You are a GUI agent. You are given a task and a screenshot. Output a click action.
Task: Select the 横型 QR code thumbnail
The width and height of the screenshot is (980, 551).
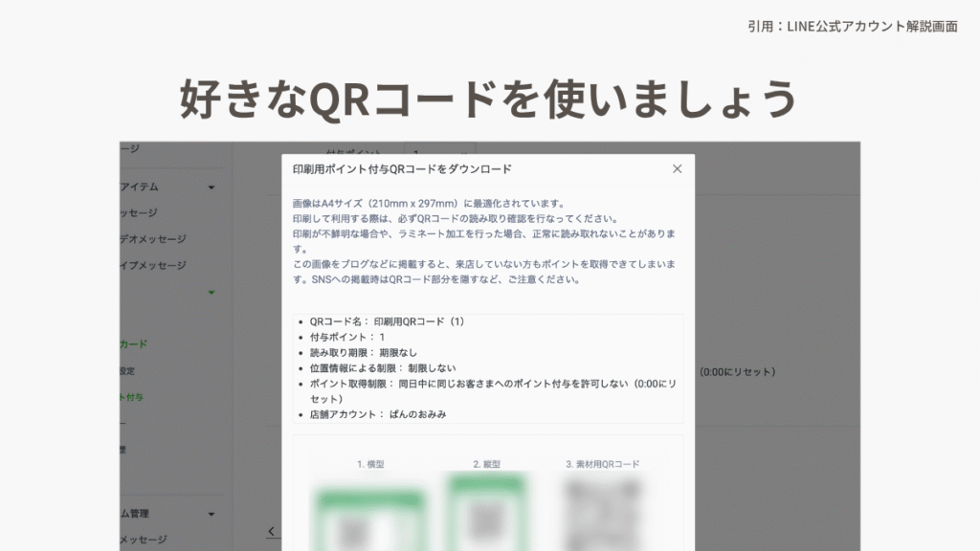click(x=369, y=517)
